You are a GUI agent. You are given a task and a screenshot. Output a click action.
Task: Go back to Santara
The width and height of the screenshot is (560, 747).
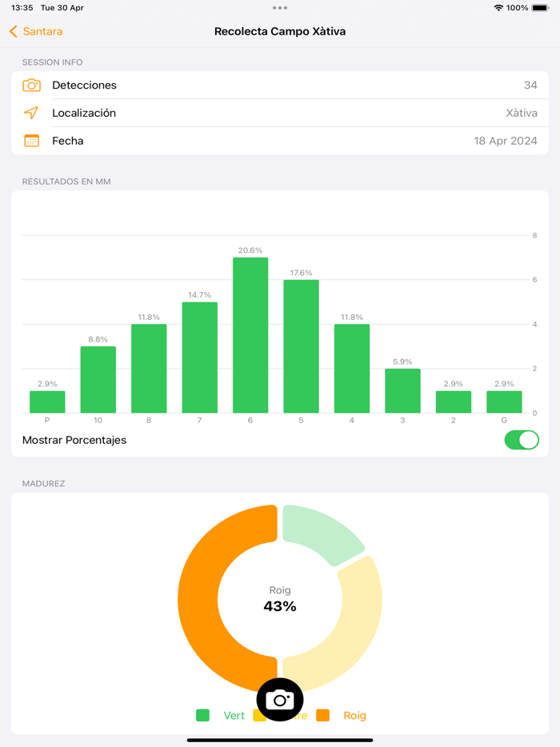tap(36, 31)
